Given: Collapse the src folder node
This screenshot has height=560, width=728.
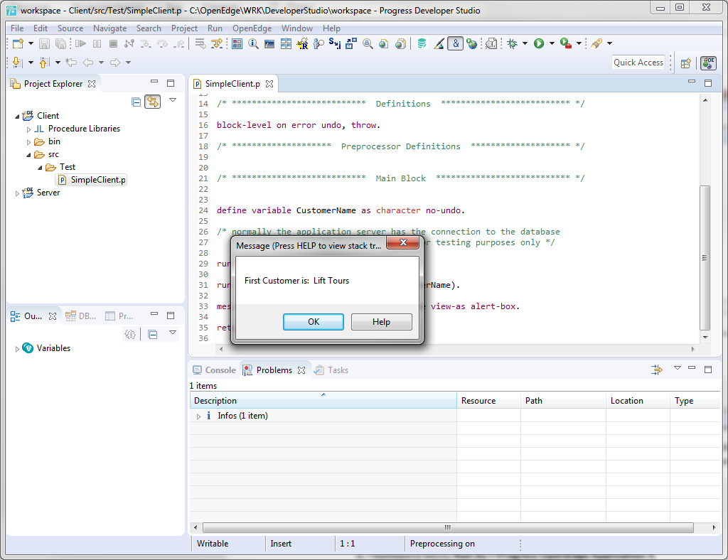Looking at the screenshot, I should click(x=28, y=155).
